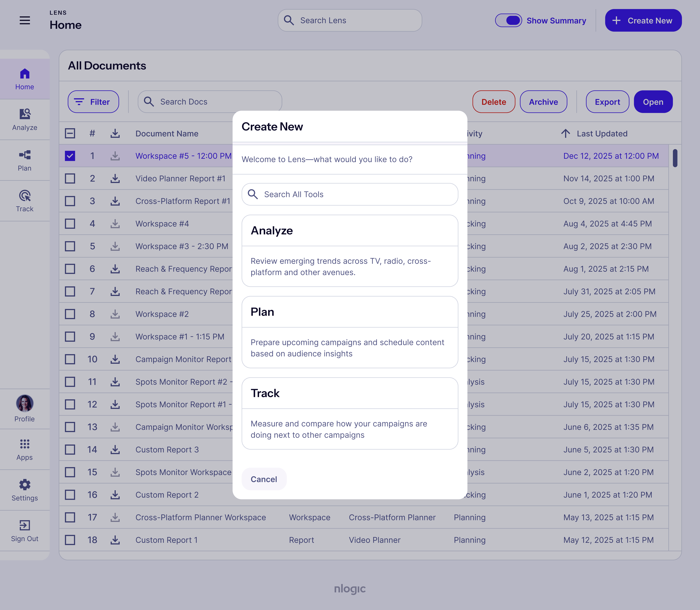Toggle the Show Summary switch

pos(508,20)
